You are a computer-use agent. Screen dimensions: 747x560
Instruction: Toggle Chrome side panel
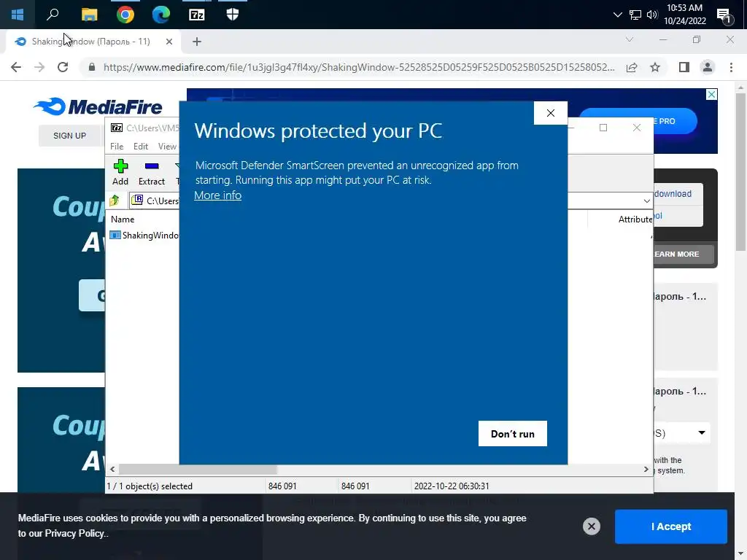(684, 67)
